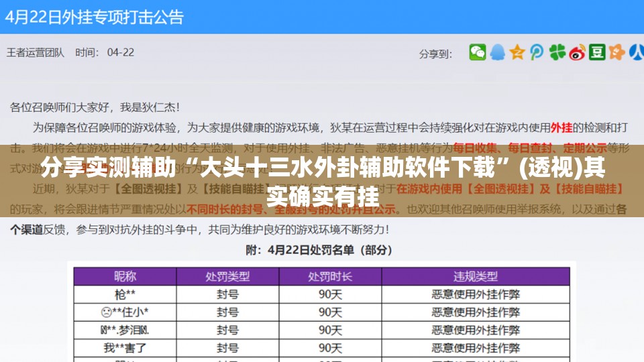Click the time label 04-22

pyautogui.click(x=120, y=52)
